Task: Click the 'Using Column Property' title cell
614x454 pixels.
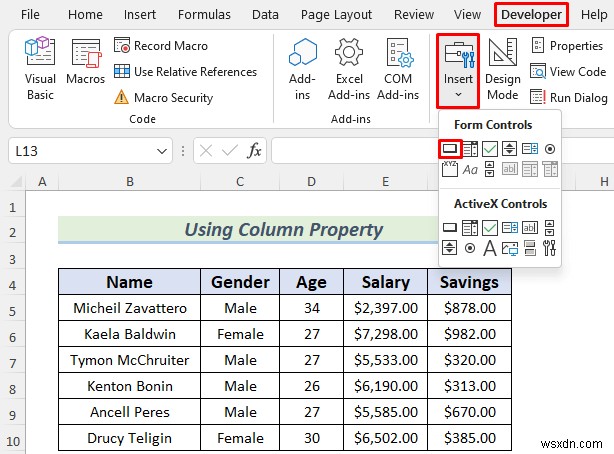Action: (x=247, y=230)
